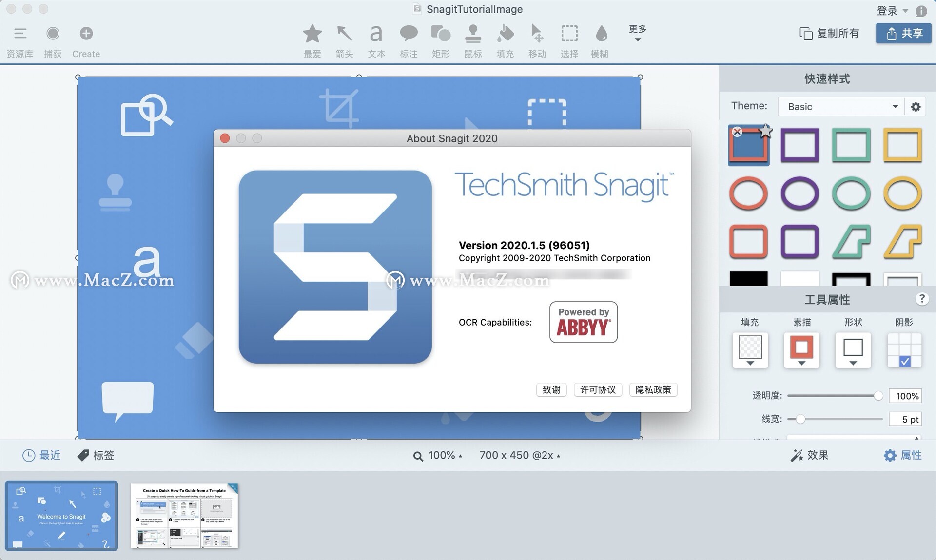Open the 填充 fill color dropdown
936x560 pixels.
tap(750, 350)
